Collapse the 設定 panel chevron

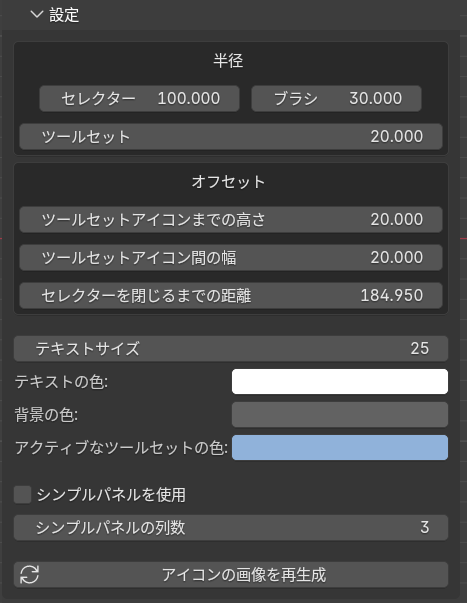tap(37, 15)
